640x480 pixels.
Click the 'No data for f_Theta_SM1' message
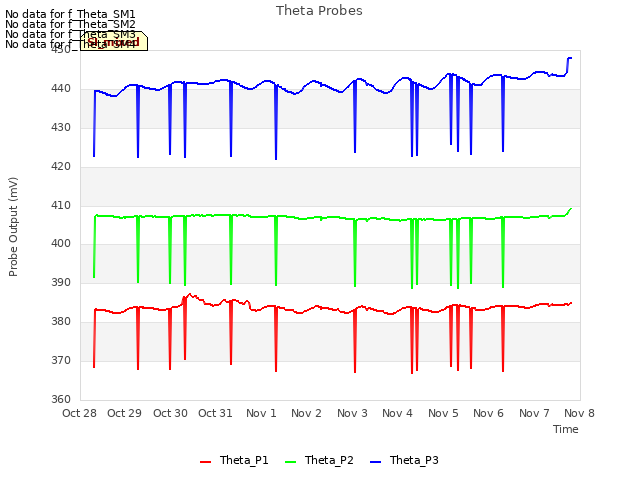point(70,14)
